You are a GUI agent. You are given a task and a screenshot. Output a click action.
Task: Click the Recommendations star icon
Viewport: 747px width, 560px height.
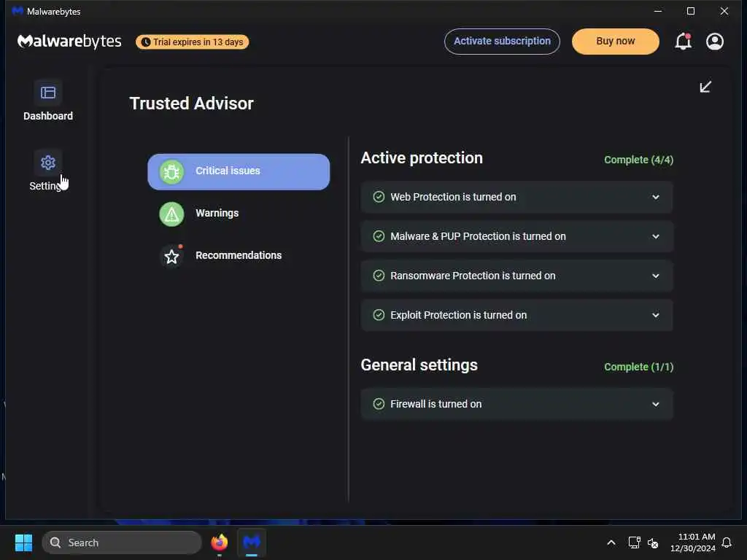pyautogui.click(x=171, y=256)
